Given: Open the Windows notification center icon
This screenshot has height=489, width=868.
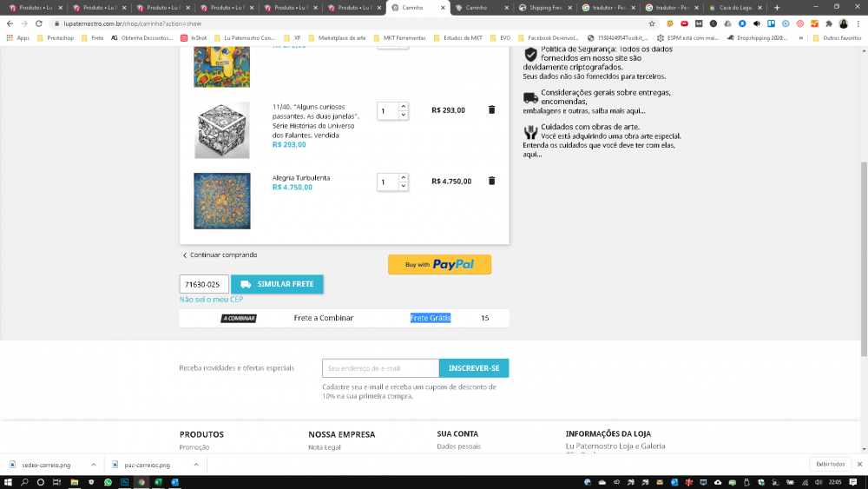Looking at the screenshot, I should [853, 482].
